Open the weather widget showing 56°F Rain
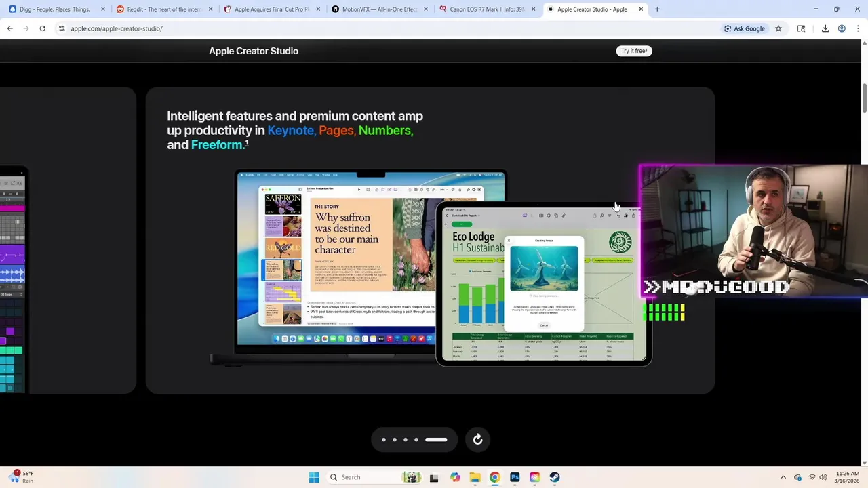 (x=20, y=477)
